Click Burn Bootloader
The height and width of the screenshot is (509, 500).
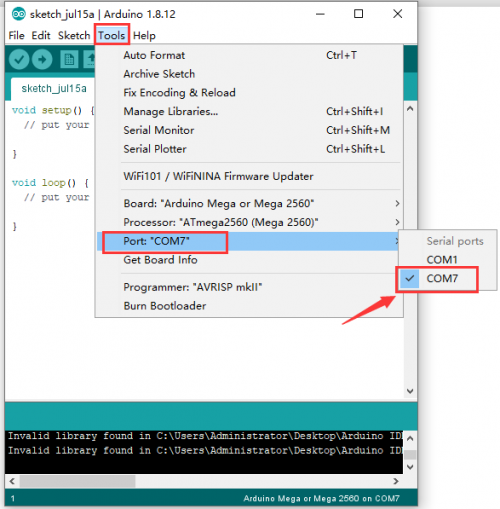249,306
